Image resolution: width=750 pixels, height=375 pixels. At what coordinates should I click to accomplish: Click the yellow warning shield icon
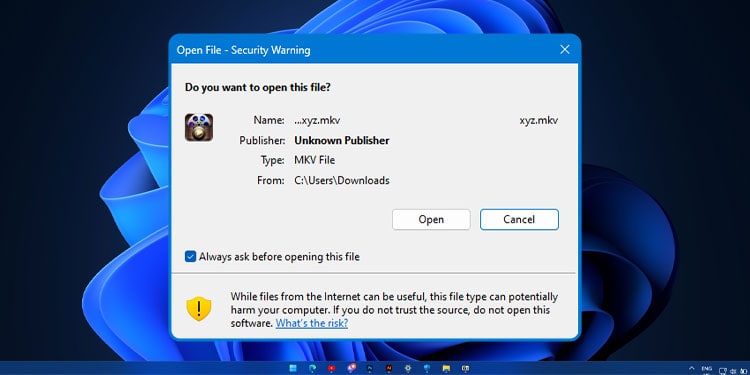(x=199, y=309)
